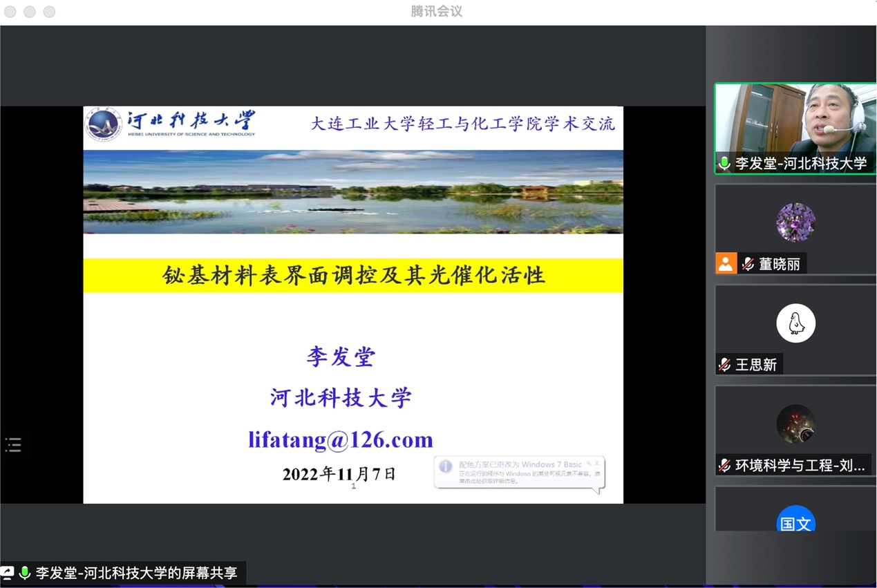Screen dimensions: 877x588
Task: Click the muted microphone beside 环境科学与工程
Action: tap(724, 465)
